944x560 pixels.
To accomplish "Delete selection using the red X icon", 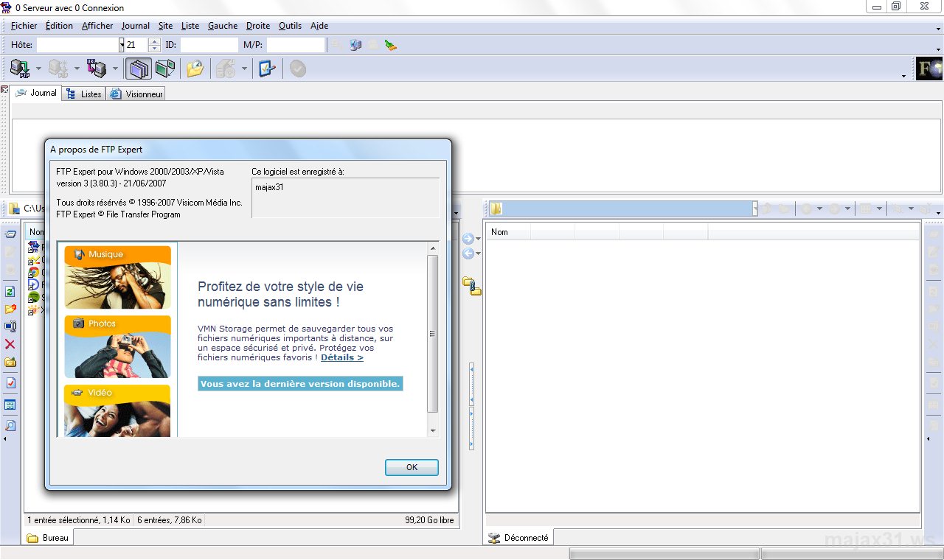I will tap(10, 343).
